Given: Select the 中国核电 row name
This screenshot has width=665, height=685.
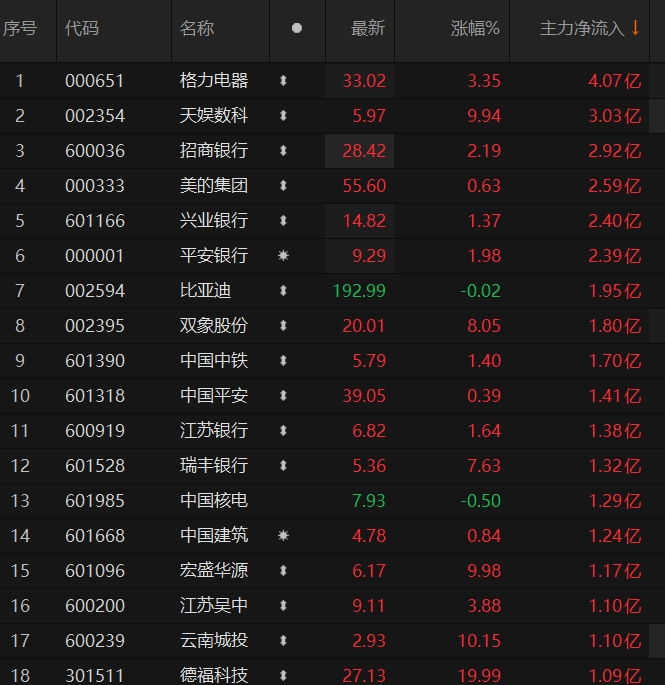Looking at the screenshot, I should (x=213, y=501).
